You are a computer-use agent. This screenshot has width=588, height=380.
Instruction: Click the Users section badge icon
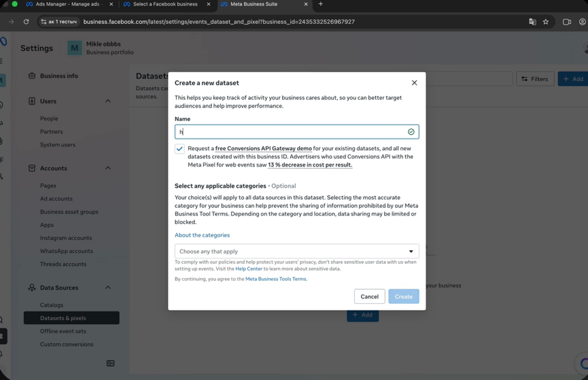coord(32,101)
